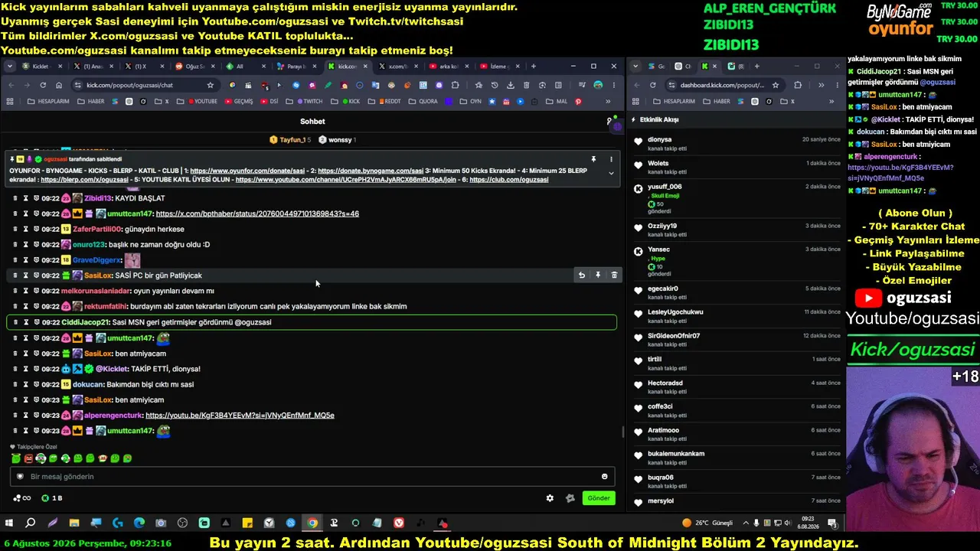Switch to the 'arka kol' YouTube tab
Image resolution: width=980 pixels, height=551 pixels.
click(x=449, y=67)
